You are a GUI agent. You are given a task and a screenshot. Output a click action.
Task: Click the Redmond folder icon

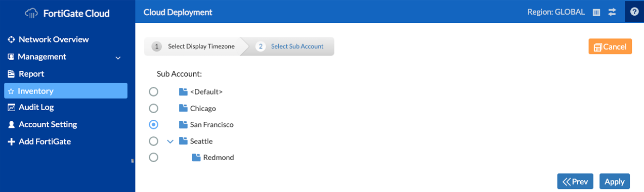196,157
